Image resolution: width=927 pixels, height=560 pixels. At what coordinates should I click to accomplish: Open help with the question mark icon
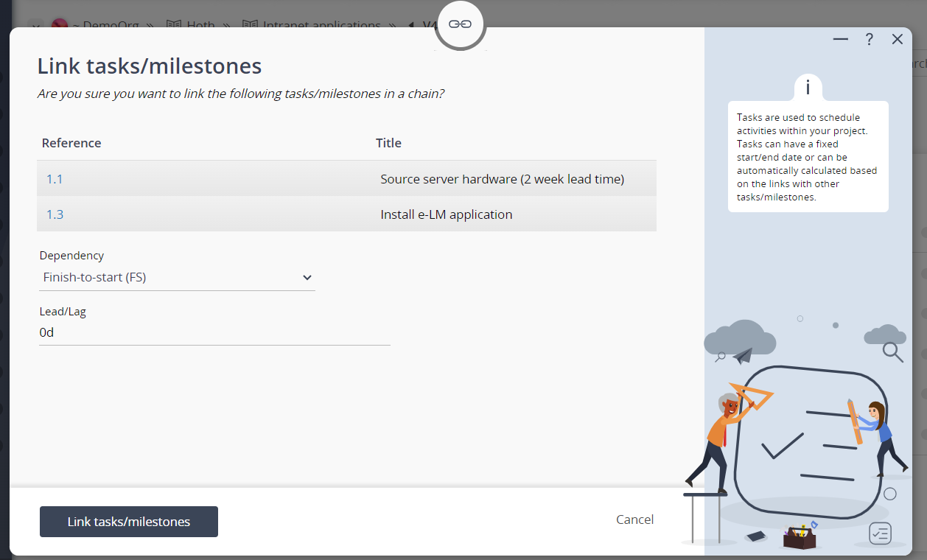tap(870, 40)
